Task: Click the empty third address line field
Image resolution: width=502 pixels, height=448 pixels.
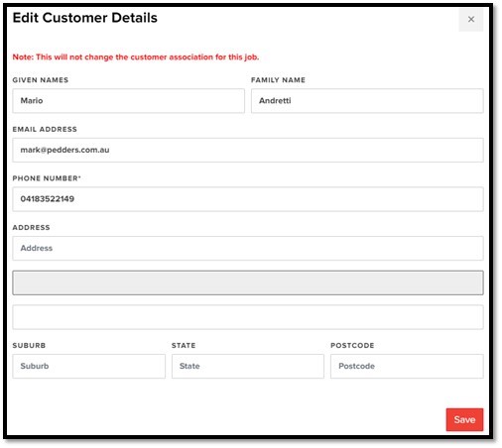Action: pyautogui.click(x=248, y=317)
